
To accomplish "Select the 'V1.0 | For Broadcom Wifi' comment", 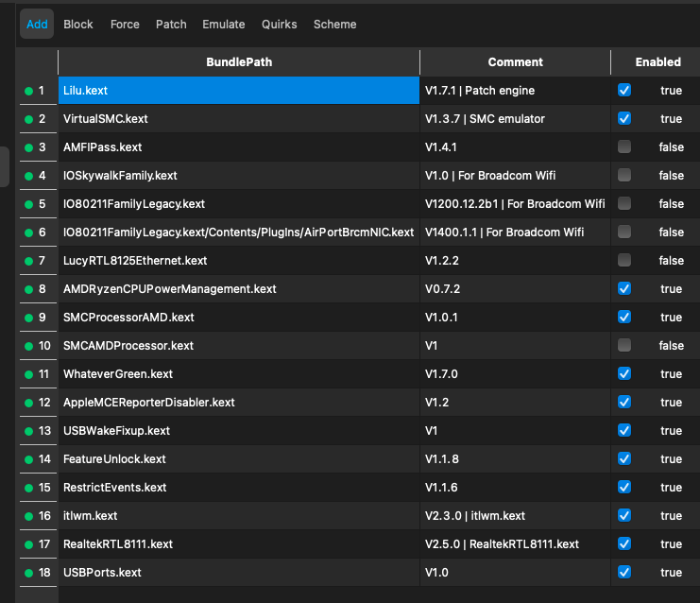I will (515, 176).
